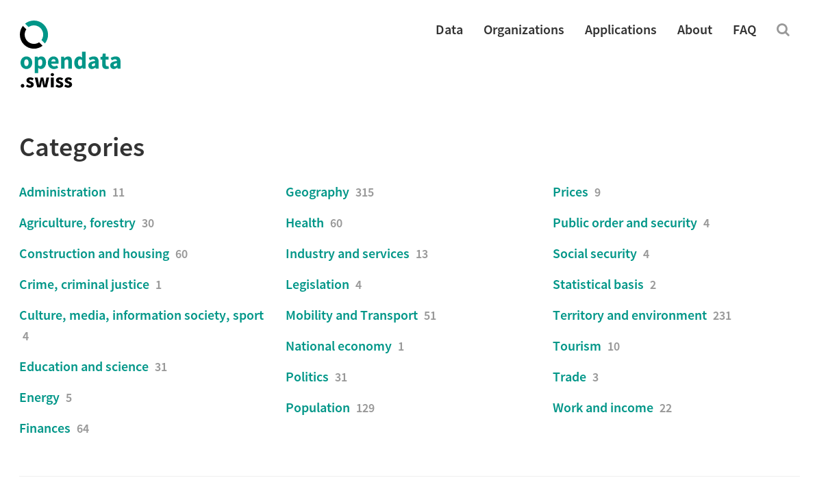Open the About menu item

click(x=694, y=30)
